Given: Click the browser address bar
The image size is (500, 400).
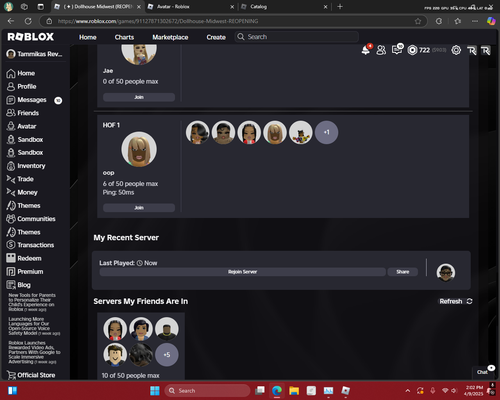Looking at the screenshot, I should point(233,21).
